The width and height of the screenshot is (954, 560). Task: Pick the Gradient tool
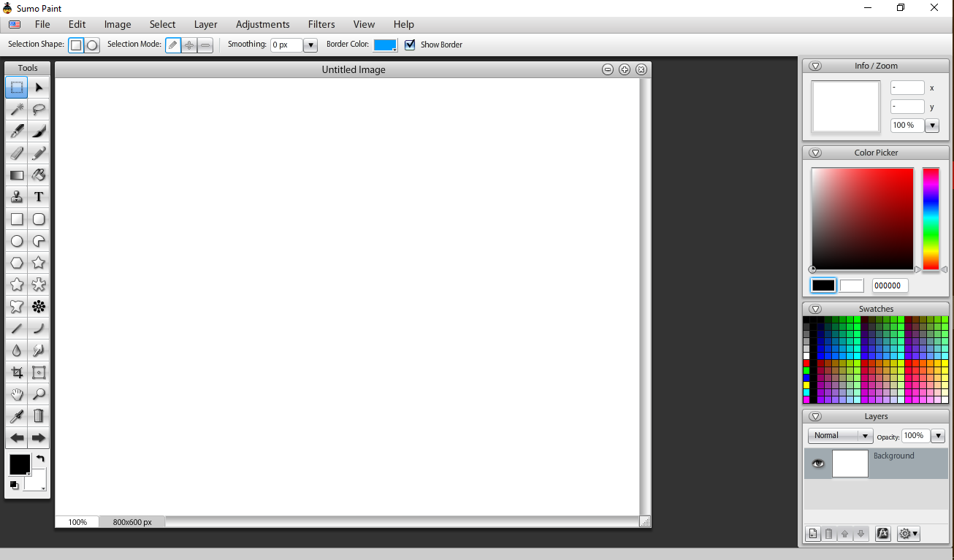point(17,175)
